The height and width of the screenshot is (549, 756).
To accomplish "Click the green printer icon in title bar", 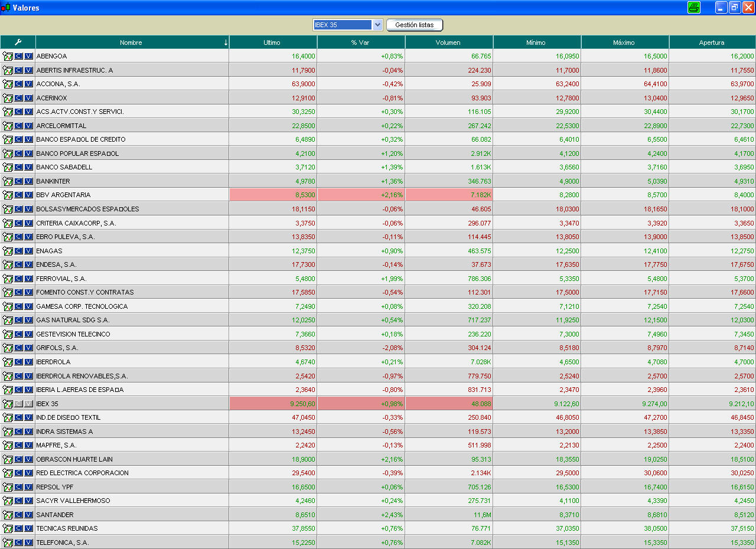I will click(694, 7).
